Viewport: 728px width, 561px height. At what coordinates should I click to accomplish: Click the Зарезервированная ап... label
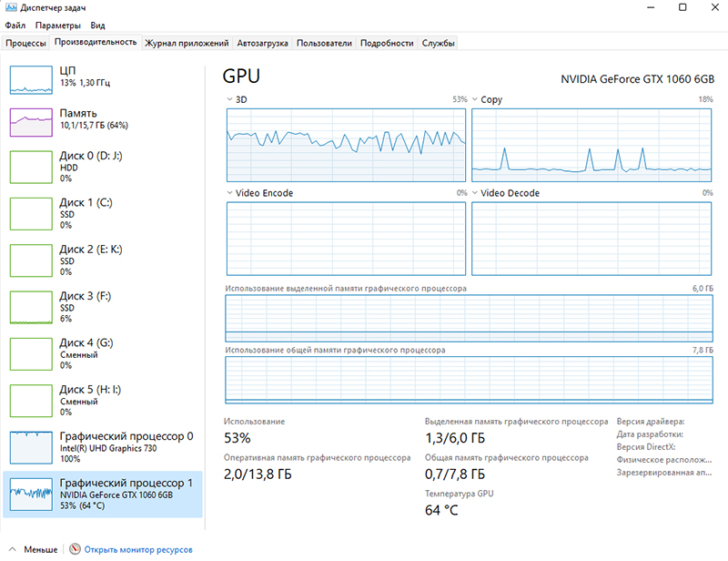(664, 473)
